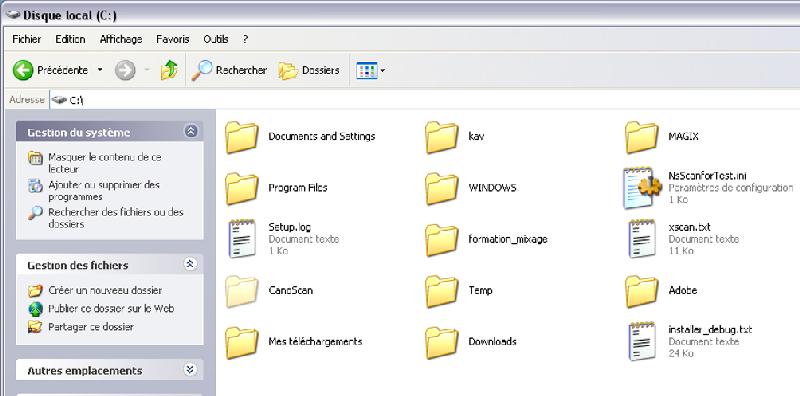Click the Gestion des fichiers panel title

pyautogui.click(x=78, y=265)
